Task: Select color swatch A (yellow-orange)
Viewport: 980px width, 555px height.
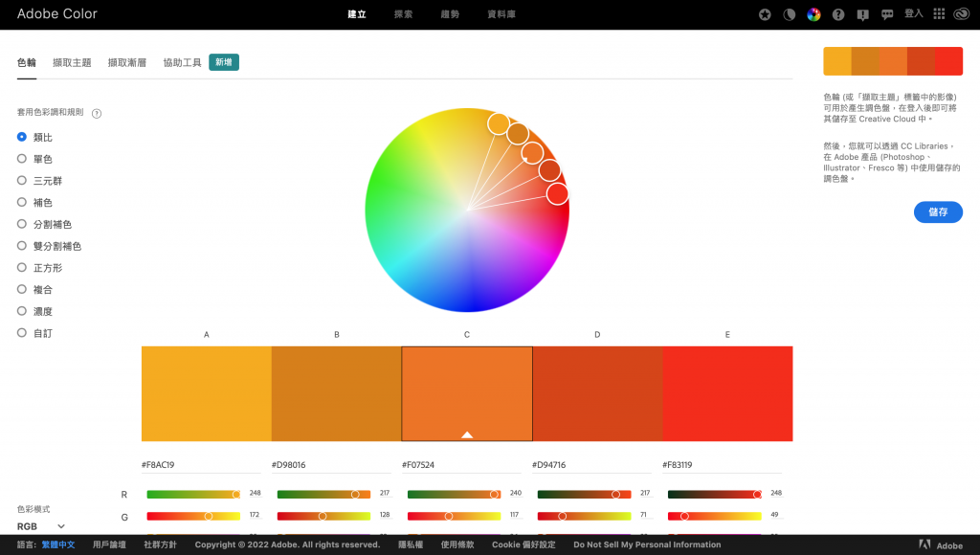Action: pos(207,393)
